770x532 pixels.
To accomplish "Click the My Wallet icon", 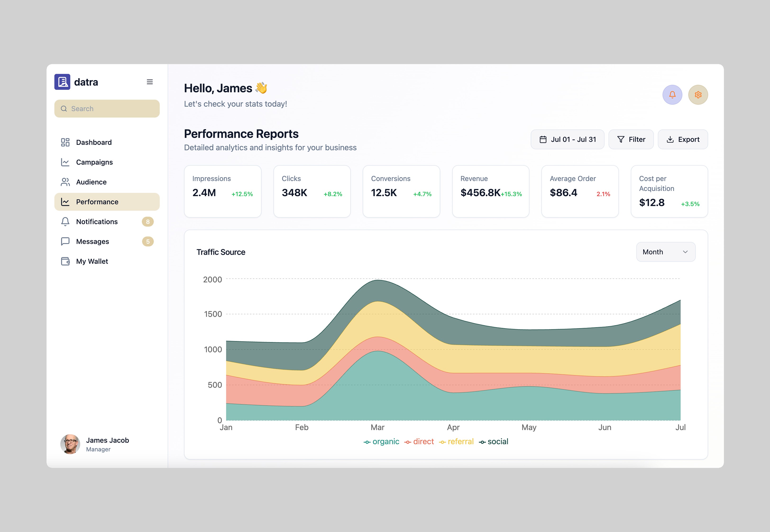I will 65,261.
